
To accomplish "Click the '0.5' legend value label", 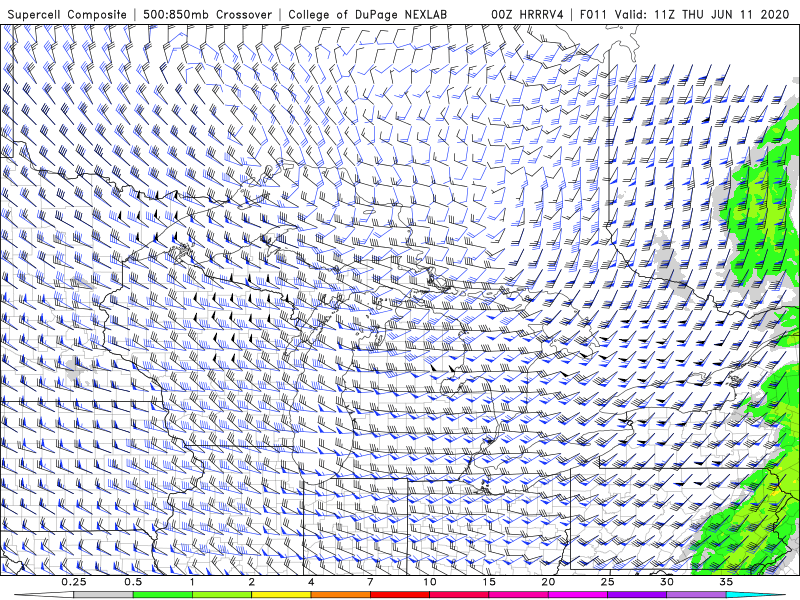I will [x=133, y=582].
